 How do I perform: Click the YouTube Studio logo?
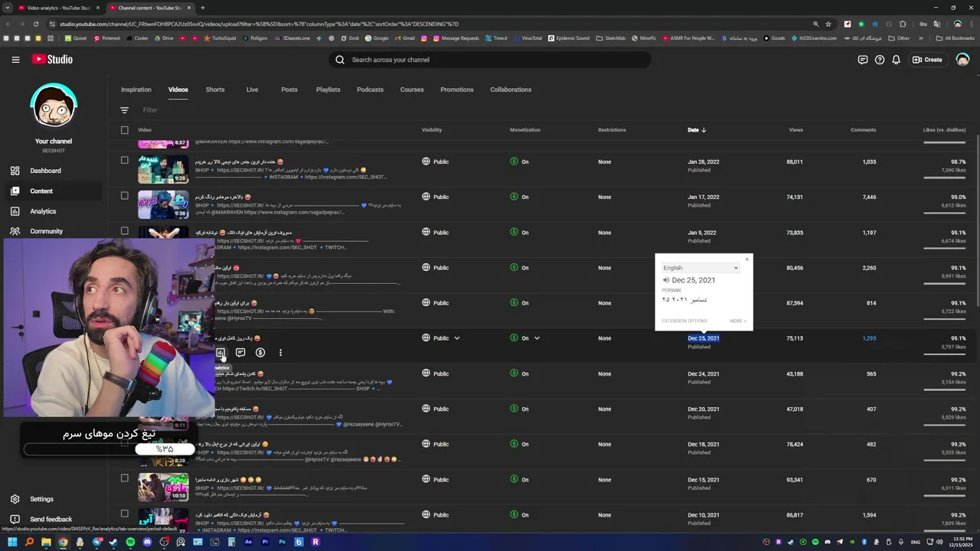[x=52, y=60]
